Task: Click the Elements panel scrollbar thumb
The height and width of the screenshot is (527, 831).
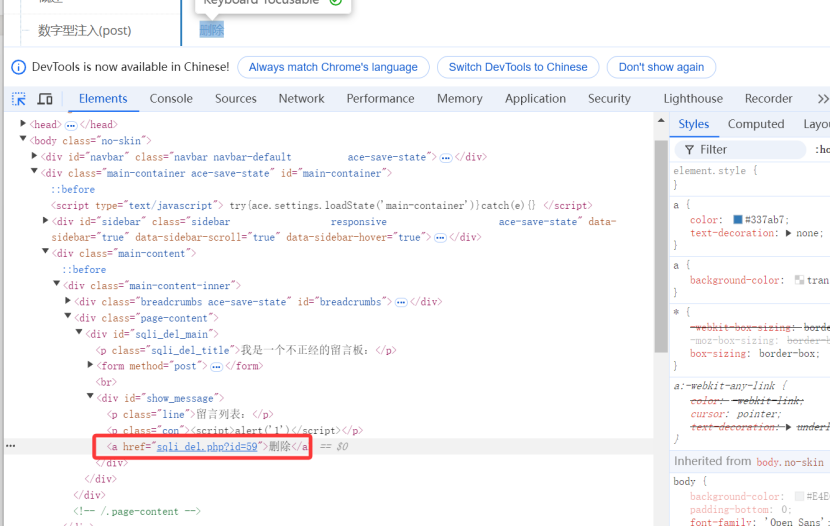Action: tap(661, 246)
